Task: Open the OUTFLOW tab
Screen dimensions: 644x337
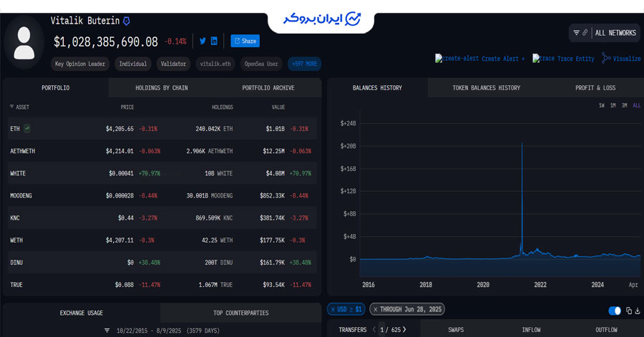Action: point(606,330)
